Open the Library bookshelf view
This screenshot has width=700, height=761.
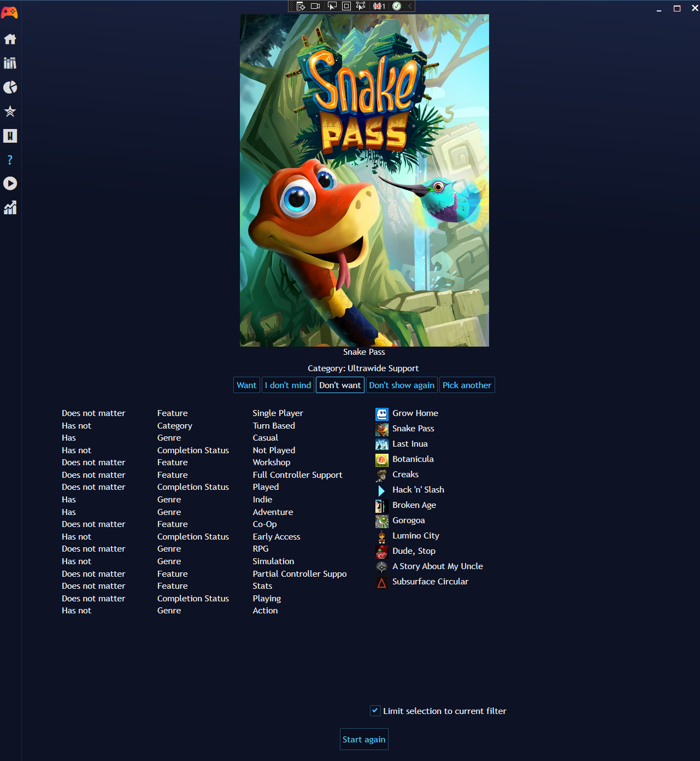tap(10, 63)
